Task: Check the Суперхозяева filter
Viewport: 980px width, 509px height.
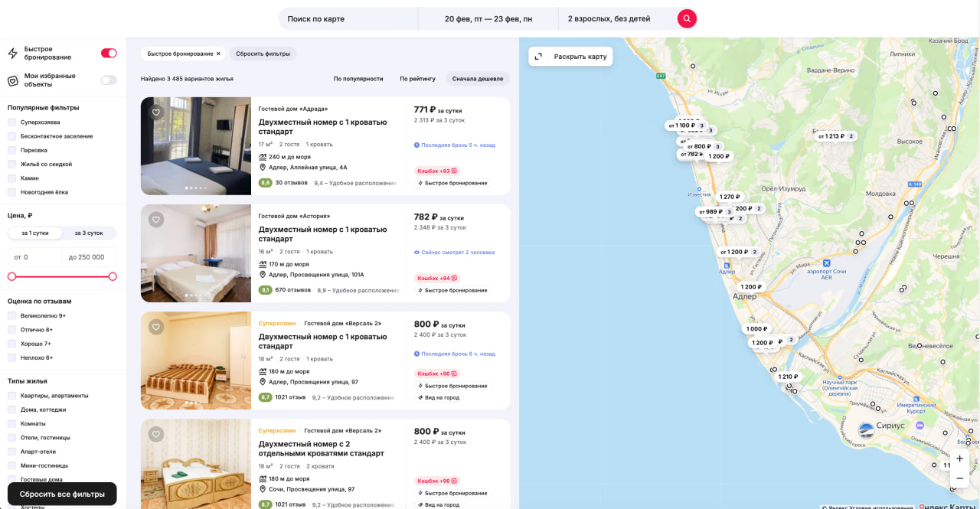Action: click(11, 122)
